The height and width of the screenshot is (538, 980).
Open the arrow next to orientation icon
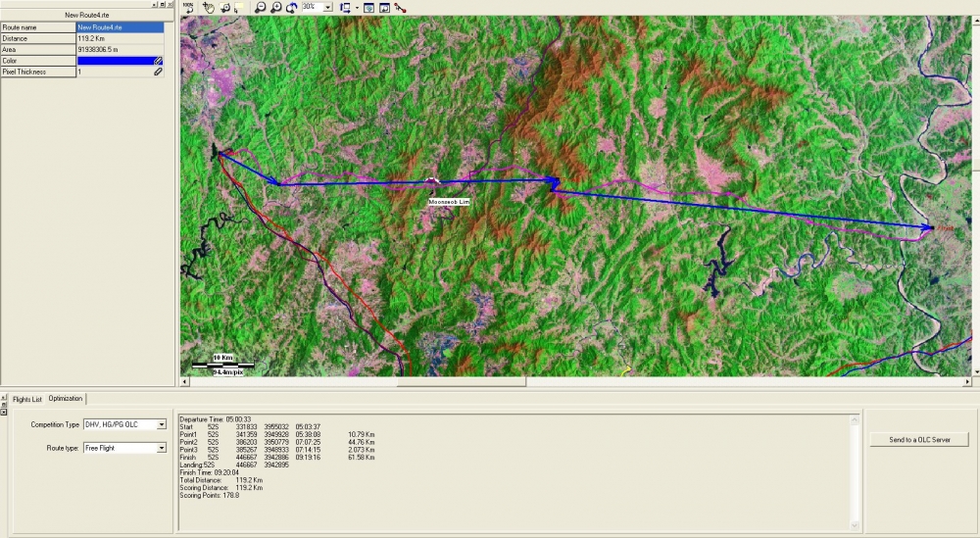(357, 8)
